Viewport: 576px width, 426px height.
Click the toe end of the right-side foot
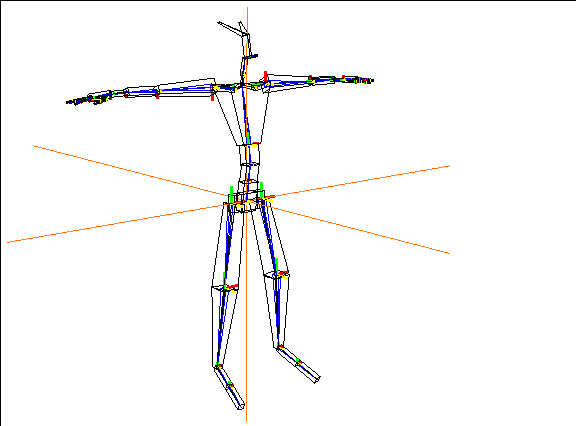tap(317, 379)
